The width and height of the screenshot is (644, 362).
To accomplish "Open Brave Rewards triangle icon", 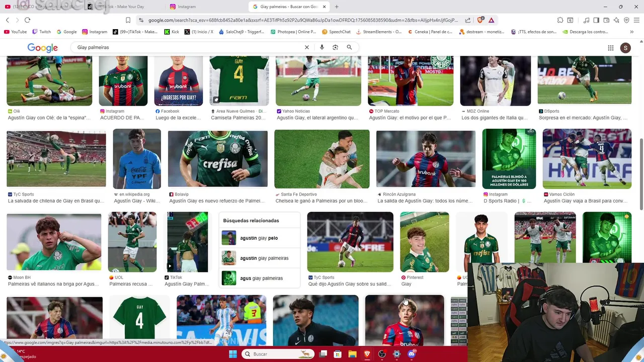I will pos(491,20).
